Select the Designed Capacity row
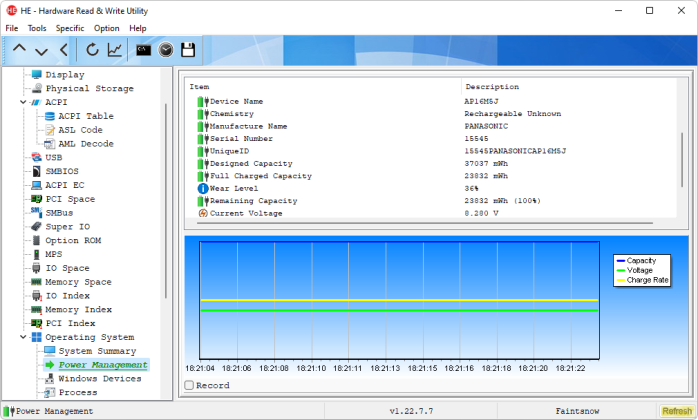The width and height of the screenshot is (698, 420). point(430,163)
